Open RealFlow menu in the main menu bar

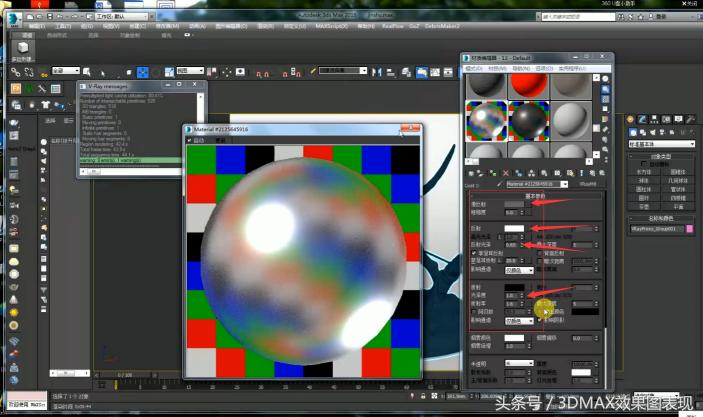(x=393, y=26)
